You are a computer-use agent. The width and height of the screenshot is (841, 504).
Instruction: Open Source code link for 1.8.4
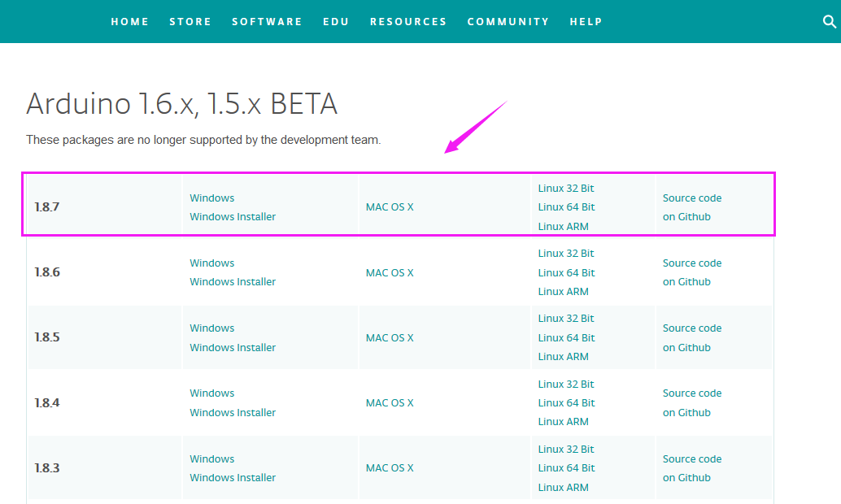692,393
